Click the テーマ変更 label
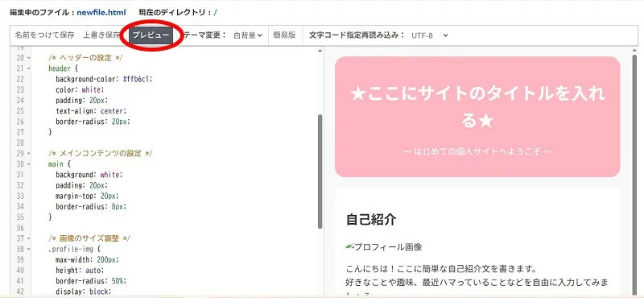Viewport: 644px width, 298px height. coord(205,35)
